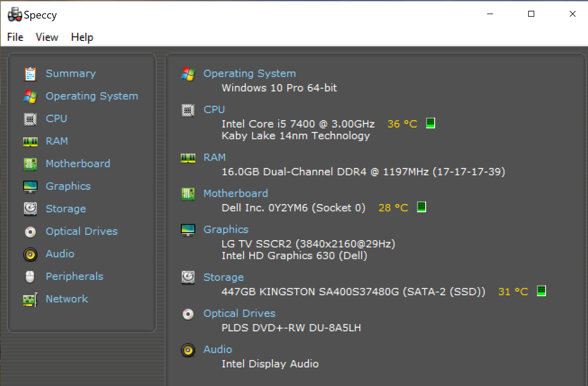Click the Audio speaker icon in sidebar

pos(30,254)
